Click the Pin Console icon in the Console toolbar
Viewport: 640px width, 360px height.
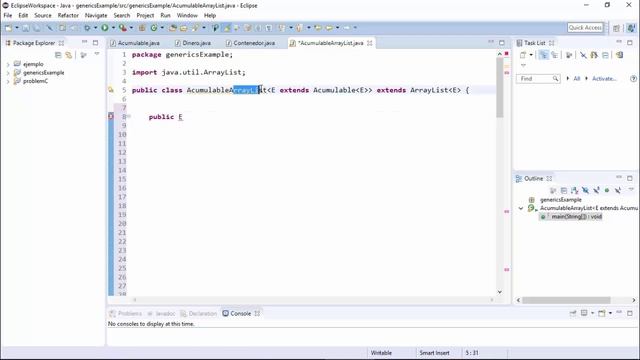pyautogui.click(x=573, y=313)
